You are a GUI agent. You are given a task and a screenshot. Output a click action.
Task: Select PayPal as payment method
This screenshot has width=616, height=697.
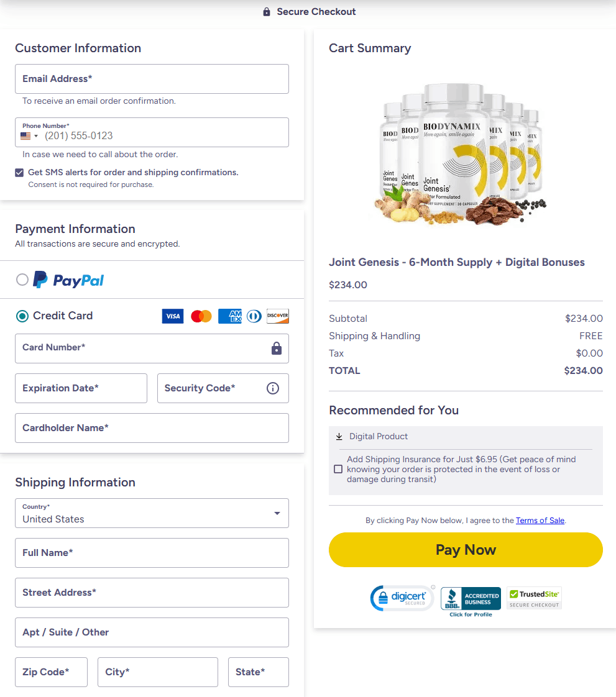point(22,280)
